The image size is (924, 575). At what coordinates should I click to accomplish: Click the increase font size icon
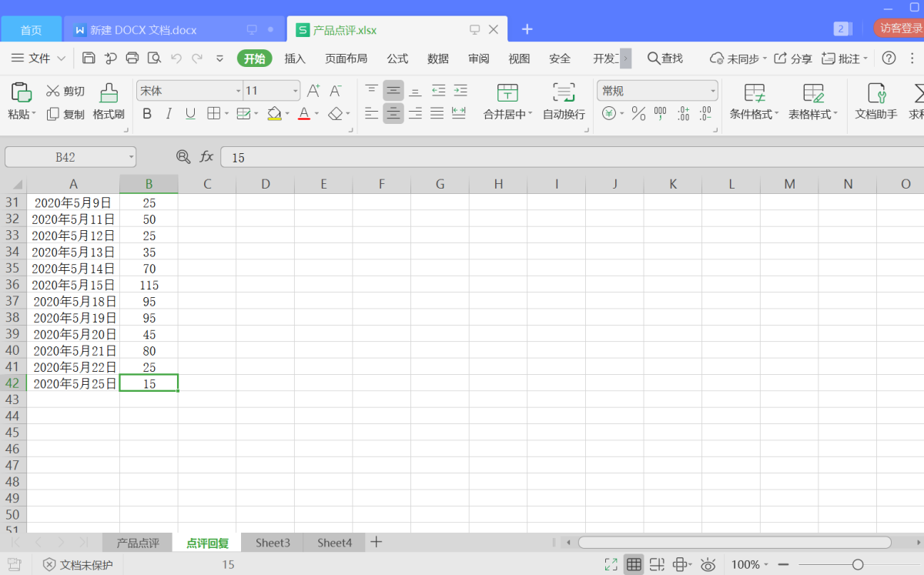[313, 91]
